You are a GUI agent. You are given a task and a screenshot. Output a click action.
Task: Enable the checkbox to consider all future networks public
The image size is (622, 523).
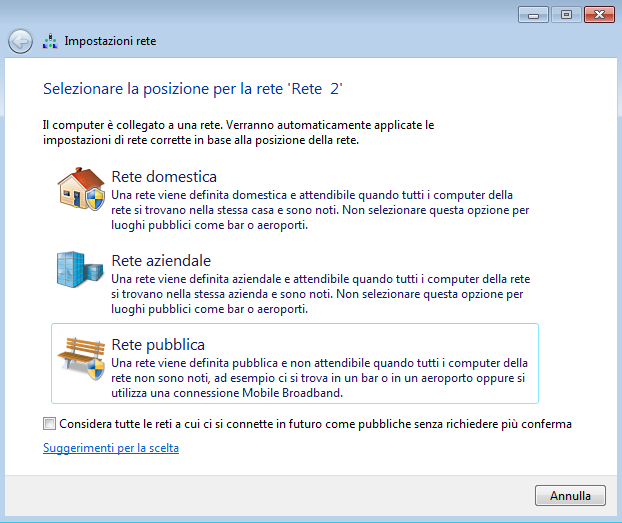50,423
